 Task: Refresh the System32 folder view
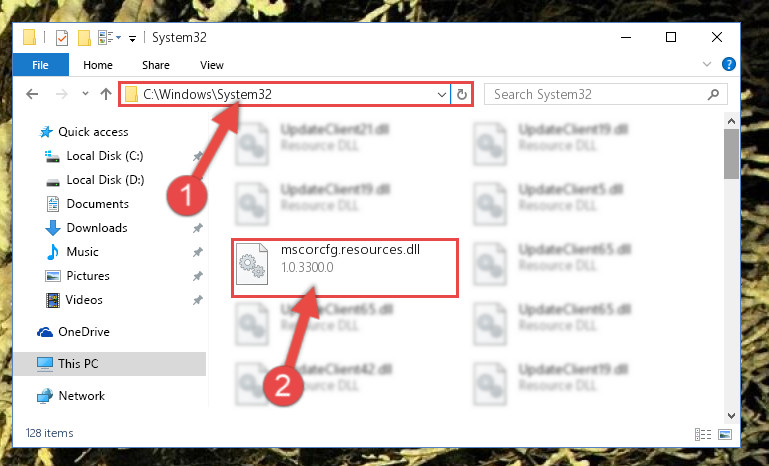[x=461, y=94]
